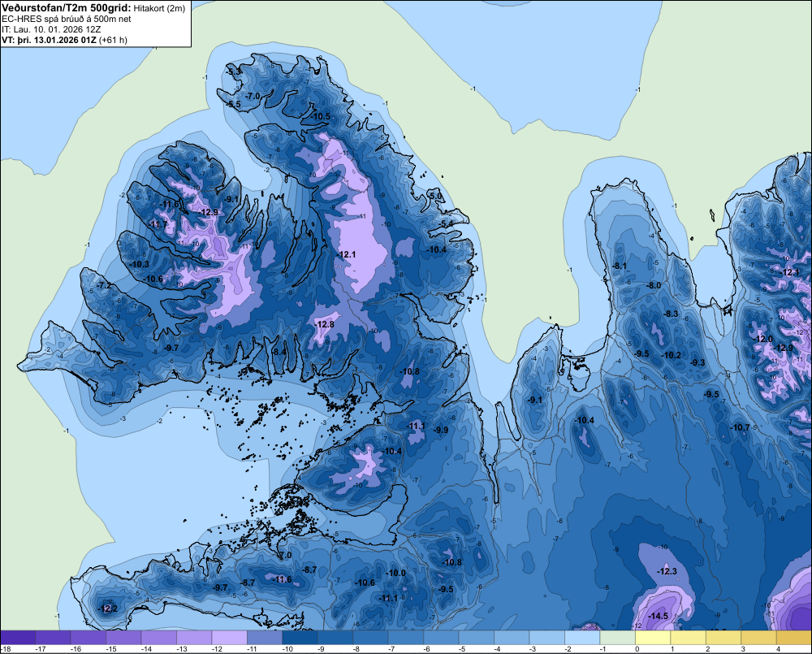Click the yellow legend swatch between 0 and 1
Viewport: 812px width, 654px height.
point(653,638)
